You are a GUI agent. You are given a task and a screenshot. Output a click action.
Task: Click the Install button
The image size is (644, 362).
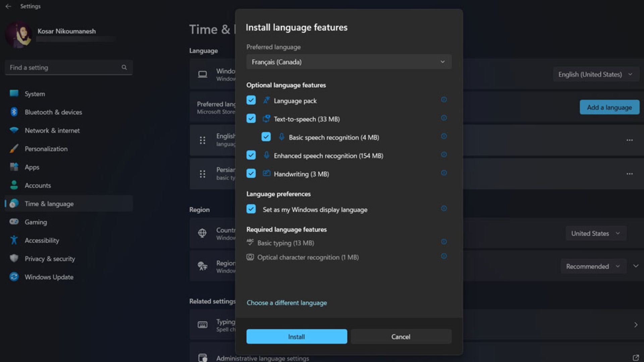pos(297,337)
